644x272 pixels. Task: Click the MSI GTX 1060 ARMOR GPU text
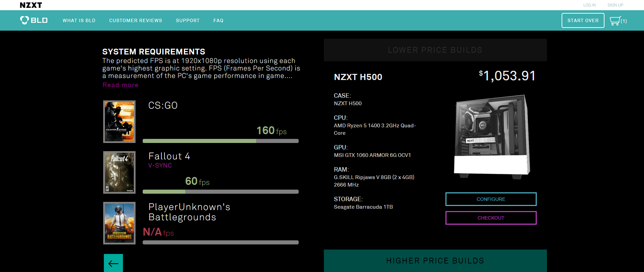click(x=372, y=155)
